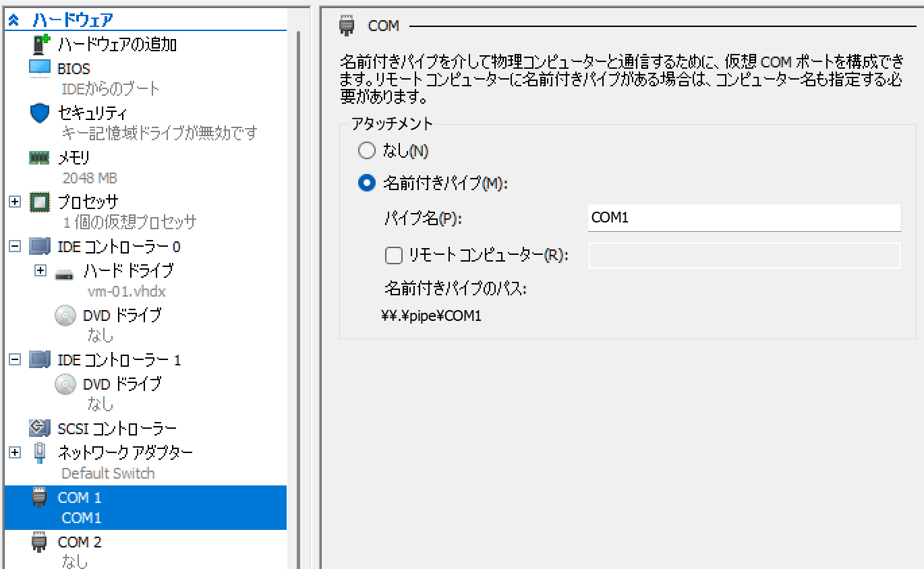Select the 名前付きパイプ(M) radio button
Image resolution: width=924 pixels, height=569 pixels.
click(x=367, y=183)
